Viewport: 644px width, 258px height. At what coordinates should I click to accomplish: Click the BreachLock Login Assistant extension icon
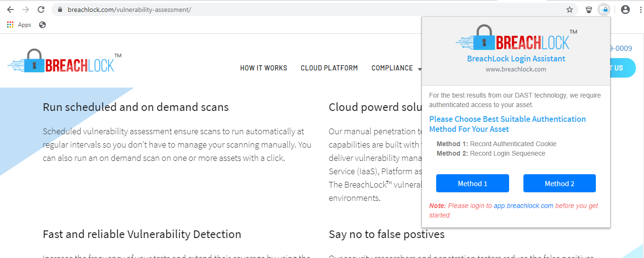(604, 10)
